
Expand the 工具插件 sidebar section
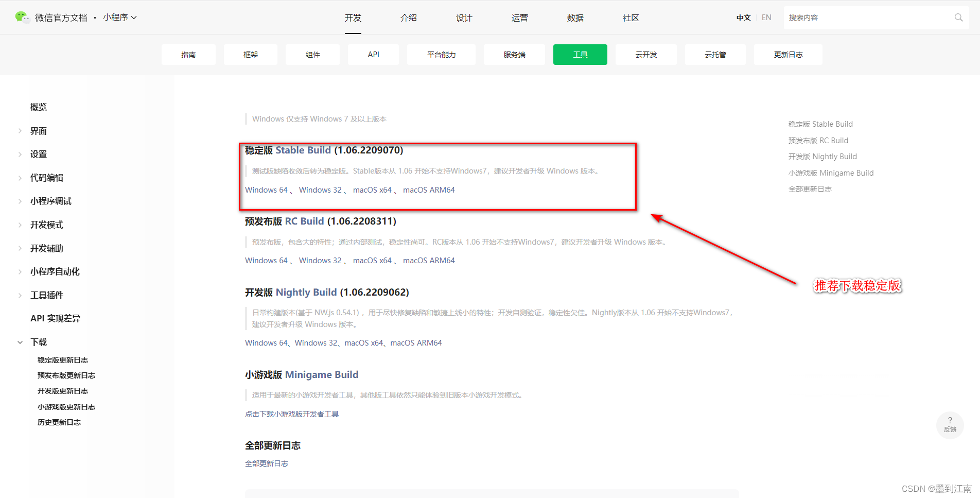(x=20, y=295)
